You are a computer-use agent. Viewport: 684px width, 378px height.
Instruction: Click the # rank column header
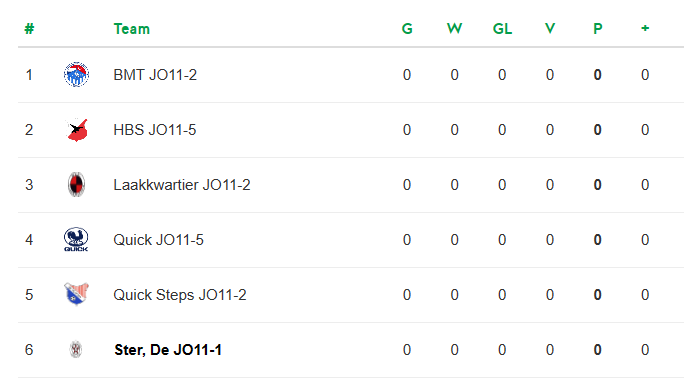[x=29, y=29]
